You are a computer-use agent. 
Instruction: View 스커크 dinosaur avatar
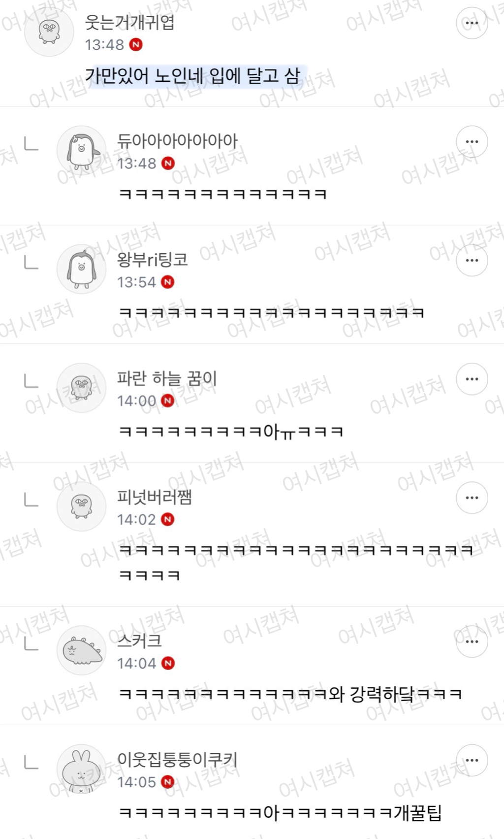point(82,650)
